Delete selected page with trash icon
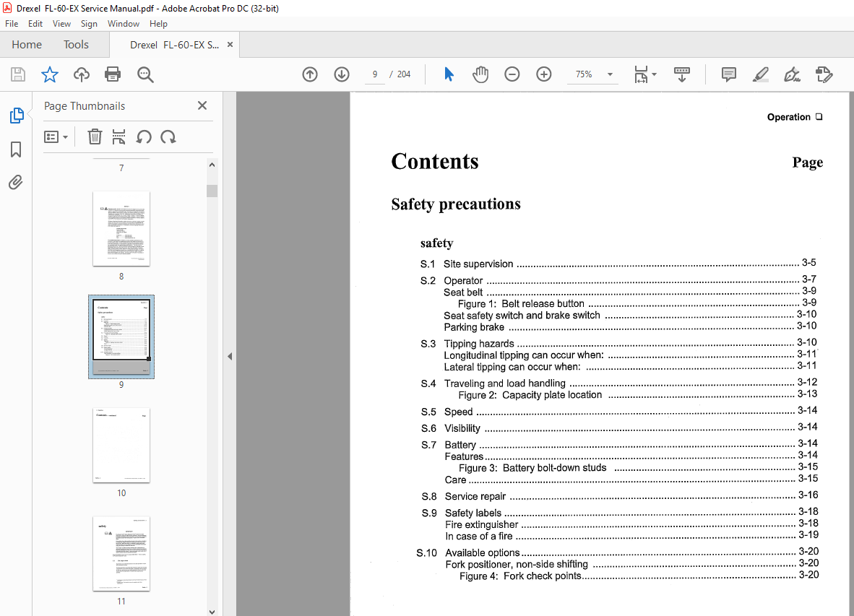Viewport: 854px width, 616px height. tap(95, 136)
